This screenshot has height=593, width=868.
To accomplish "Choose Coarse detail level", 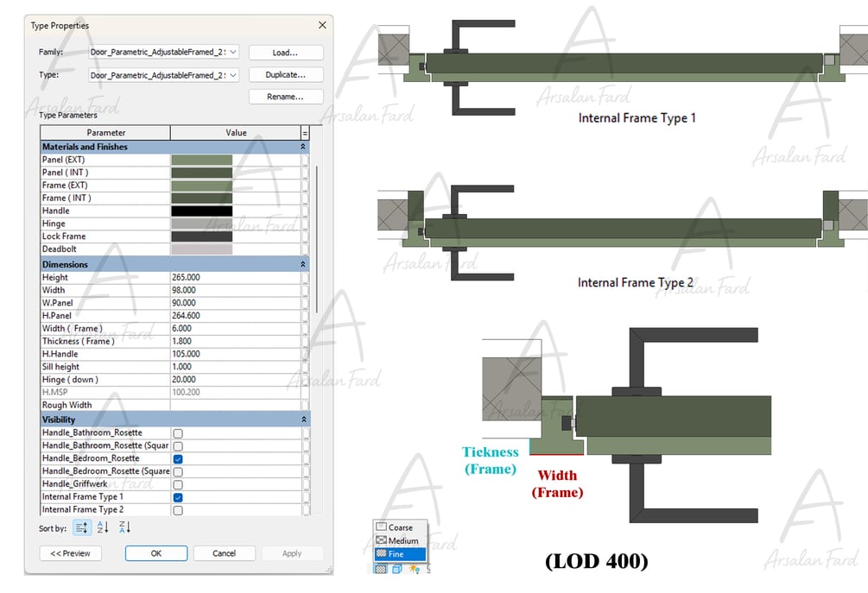I will pyautogui.click(x=400, y=527).
